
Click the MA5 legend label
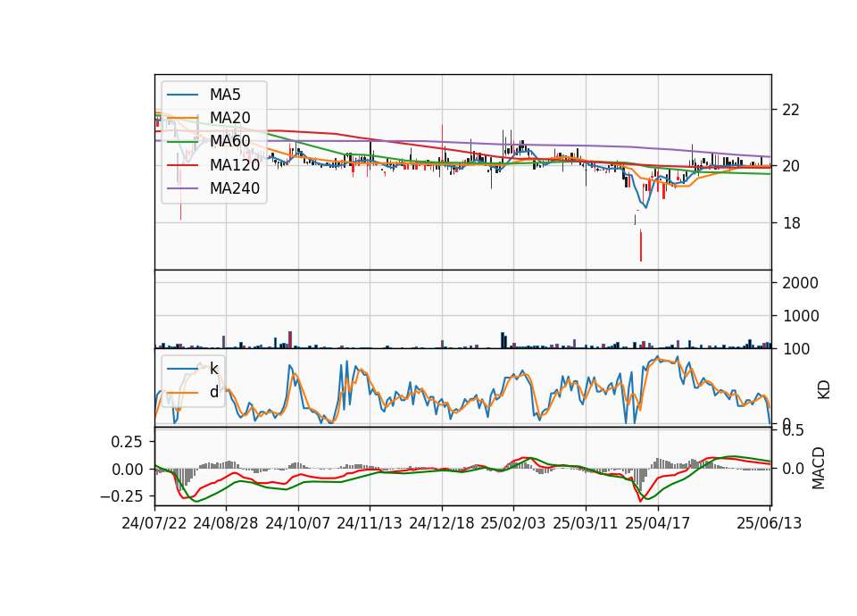225,95
